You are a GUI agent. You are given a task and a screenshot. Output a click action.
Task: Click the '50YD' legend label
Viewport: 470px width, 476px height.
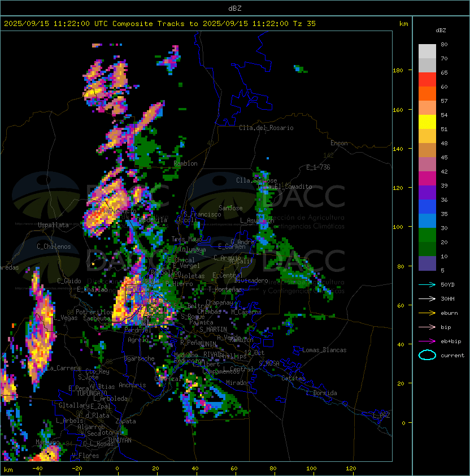447,285
